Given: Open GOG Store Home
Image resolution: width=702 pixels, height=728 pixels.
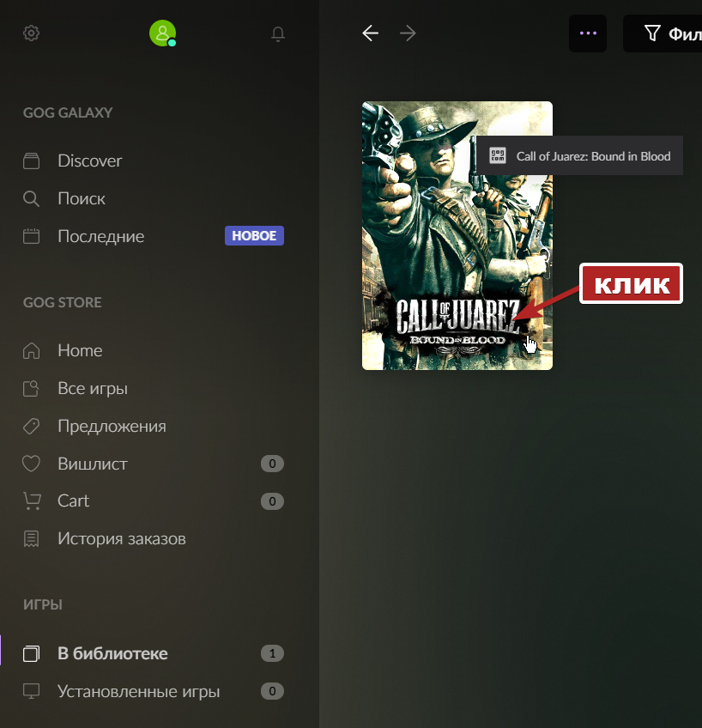Looking at the screenshot, I should click(80, 350).
